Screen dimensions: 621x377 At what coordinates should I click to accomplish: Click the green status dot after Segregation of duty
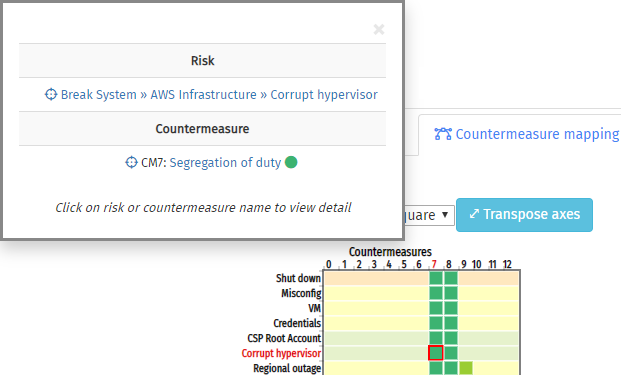click(291, 162)
